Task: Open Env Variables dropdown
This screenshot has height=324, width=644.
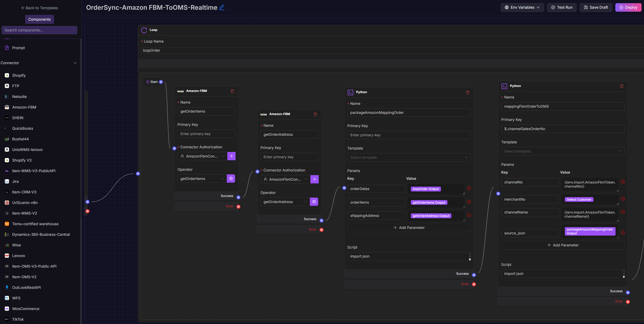Action: click(522, 7)
